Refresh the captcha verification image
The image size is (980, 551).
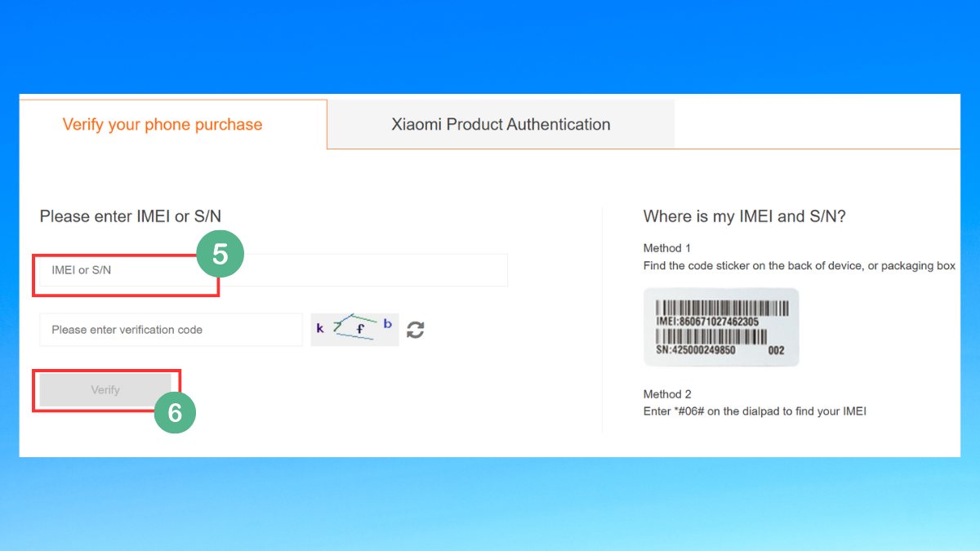pos(416,330)
